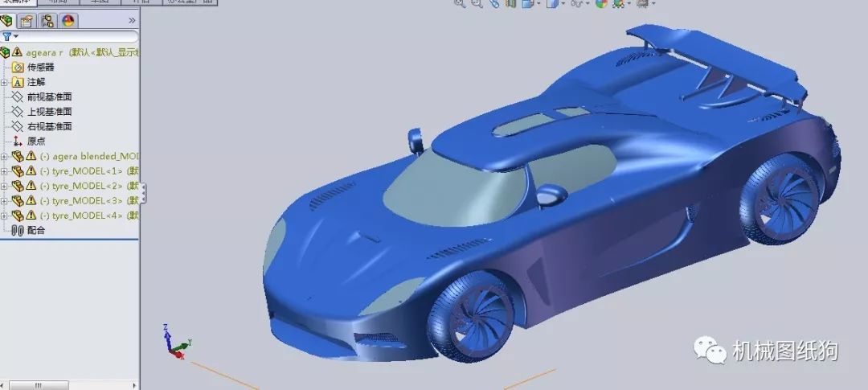Select the tyre_MODEL<3> component
Image resolution: width=868 pixels, height=390 pixels.
click(x=90, y=200)
